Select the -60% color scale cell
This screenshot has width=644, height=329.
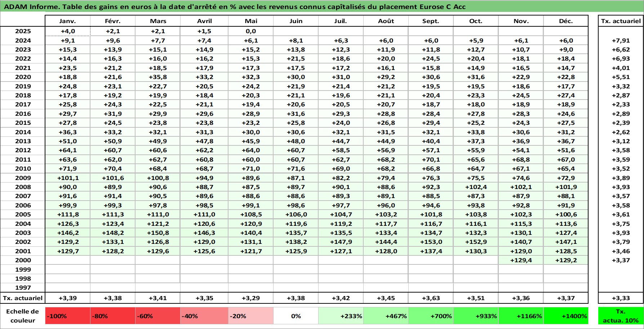pos(158,316)
